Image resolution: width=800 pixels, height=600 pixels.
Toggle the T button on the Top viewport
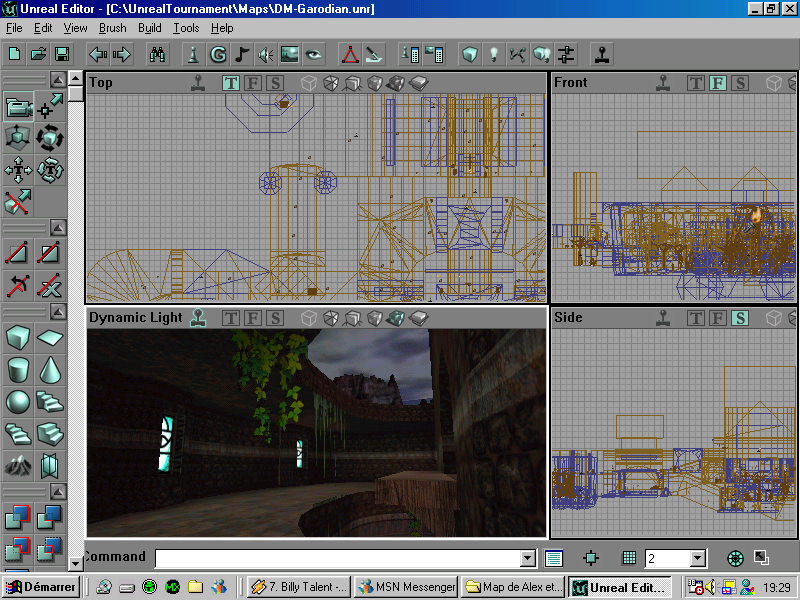[231, 83]
